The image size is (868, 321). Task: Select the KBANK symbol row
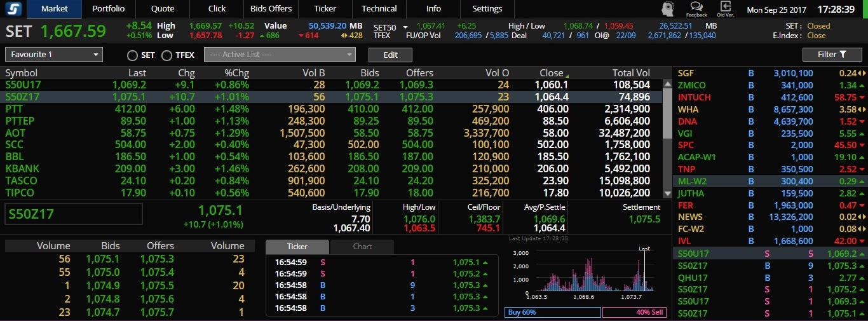point(331,168)
